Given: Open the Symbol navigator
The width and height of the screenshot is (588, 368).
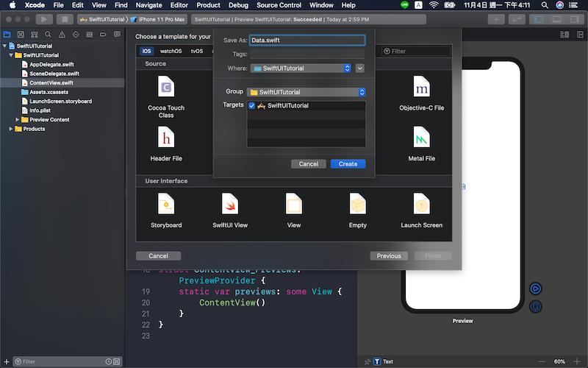Looking at the screenshot, I should pyautogui.click(x=34, y=35).
